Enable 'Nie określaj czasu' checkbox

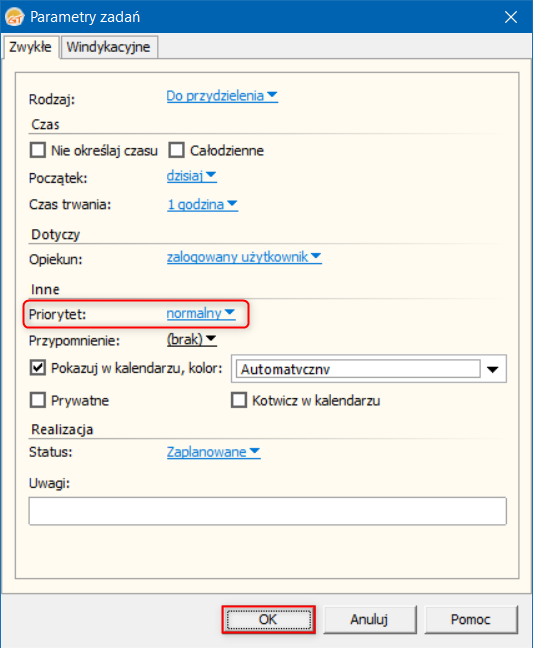[x=38, y=150]
